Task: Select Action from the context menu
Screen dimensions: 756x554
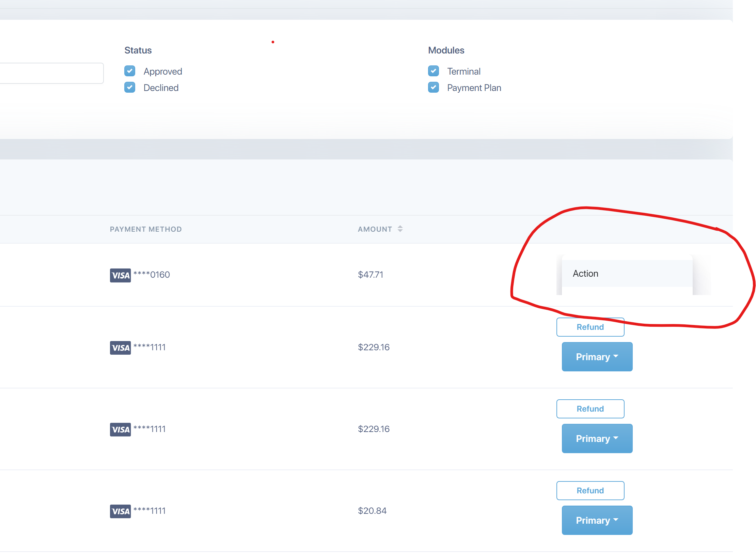Action: click(585, 273)
